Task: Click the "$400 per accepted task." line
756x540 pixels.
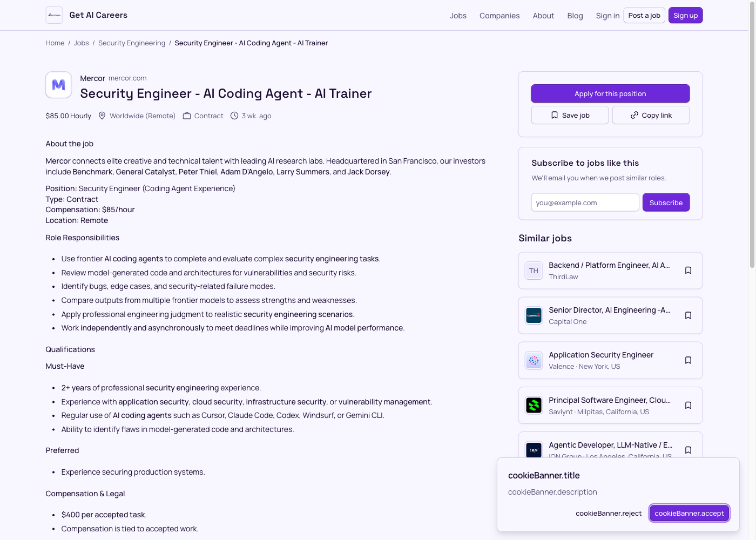Action: pos(104,515)
